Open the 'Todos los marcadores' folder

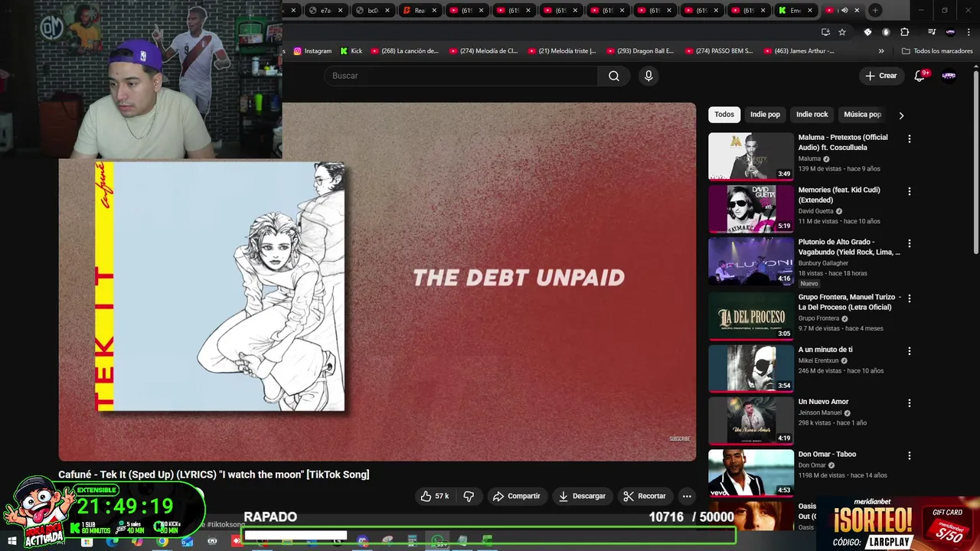point(937,51)
